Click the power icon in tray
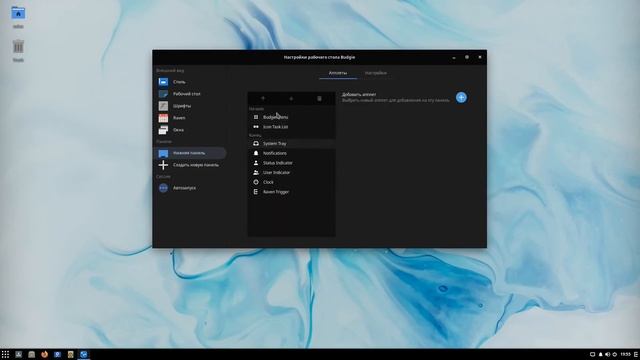Image resolution: width=640 pixels, height=360 pixels. pos(614,354)
